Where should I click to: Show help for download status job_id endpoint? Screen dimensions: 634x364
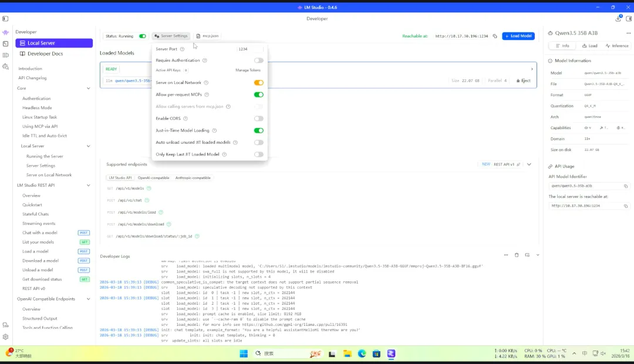197,236
